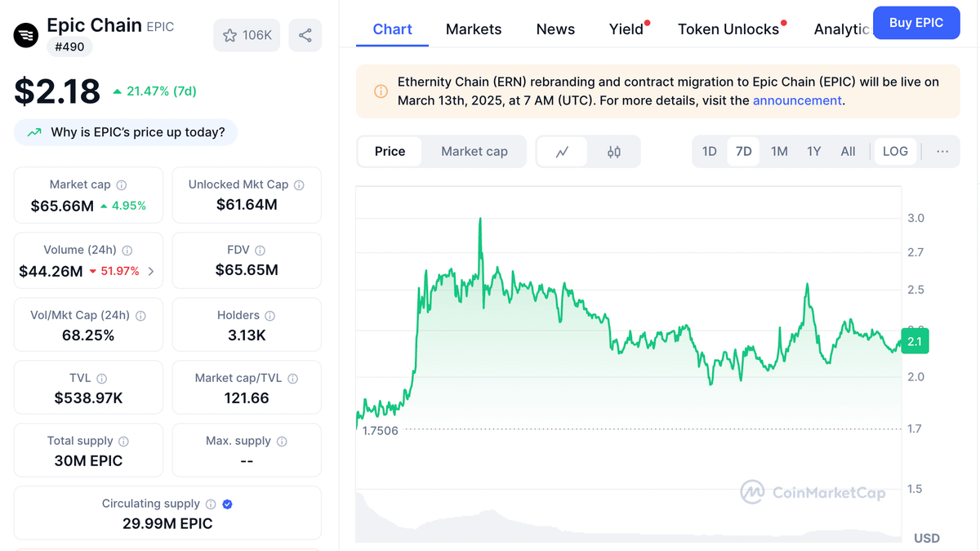Click the 21.47% (7d) price change
980x551 pixels.
pos(154,91)
